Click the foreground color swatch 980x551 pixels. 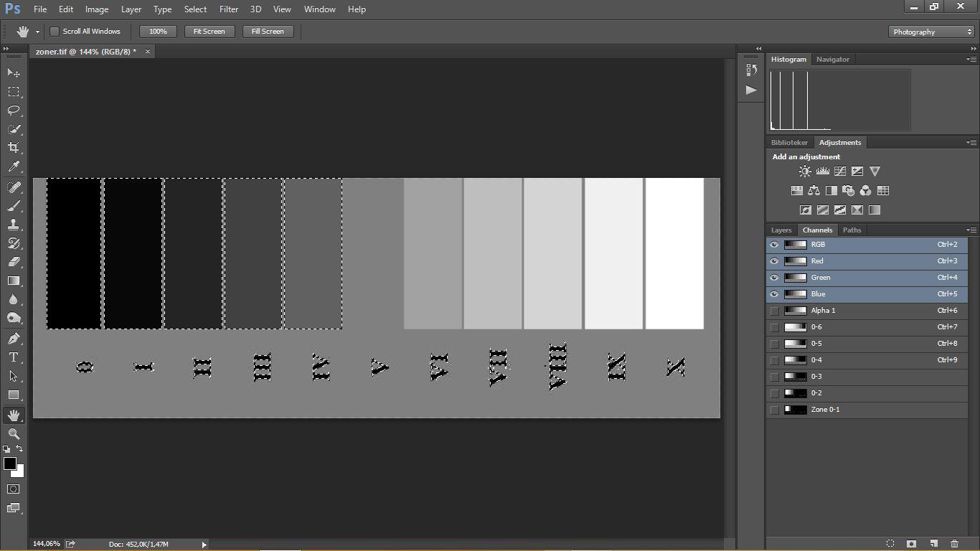10,463
